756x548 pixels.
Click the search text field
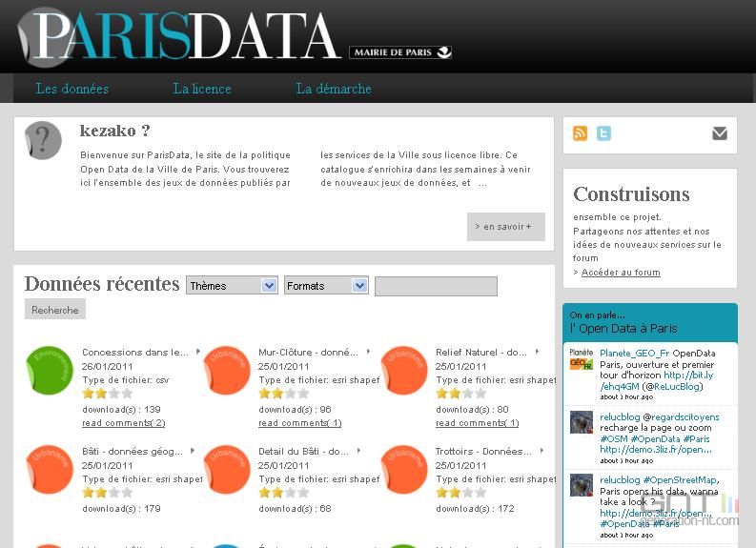coord(436,286)
